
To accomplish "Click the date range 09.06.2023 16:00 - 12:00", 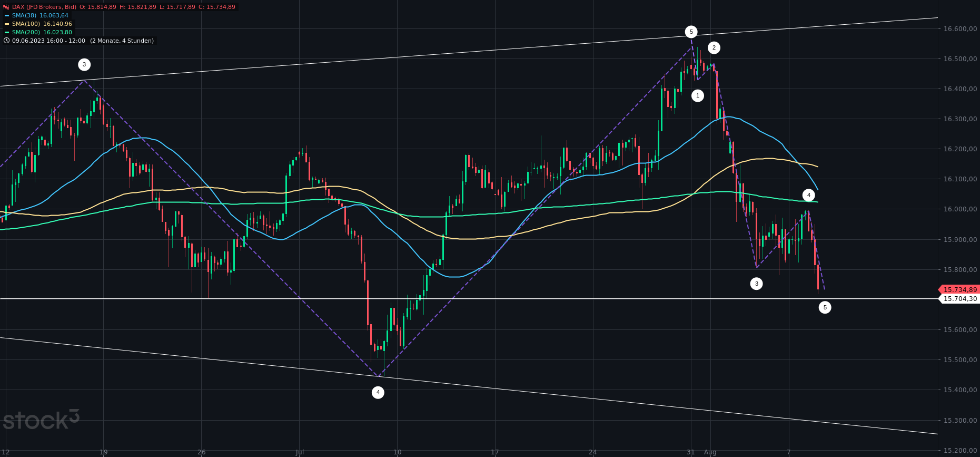I will point(48,41).
